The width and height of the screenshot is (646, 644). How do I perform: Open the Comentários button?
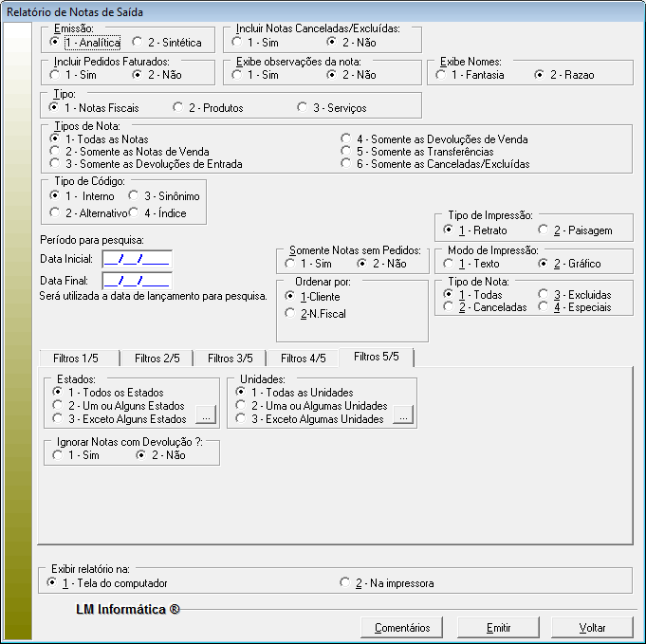(401, 627)
